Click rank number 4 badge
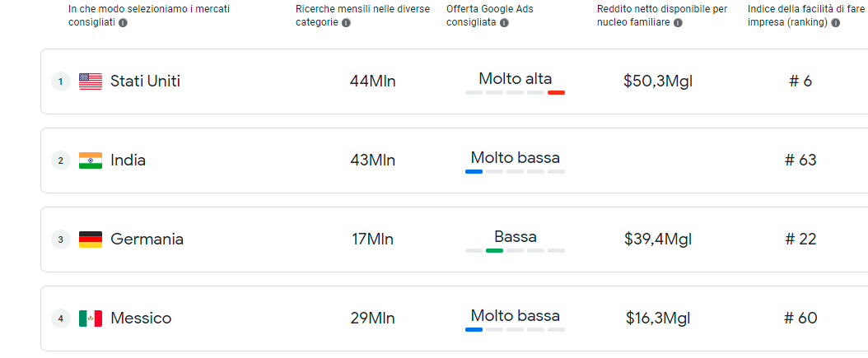The width and height of the screenshot is (868, 358). pyautogui.click(x=61, y=318)
